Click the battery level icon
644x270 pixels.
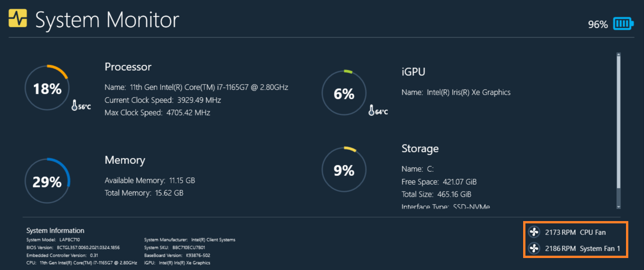[623, 24]
